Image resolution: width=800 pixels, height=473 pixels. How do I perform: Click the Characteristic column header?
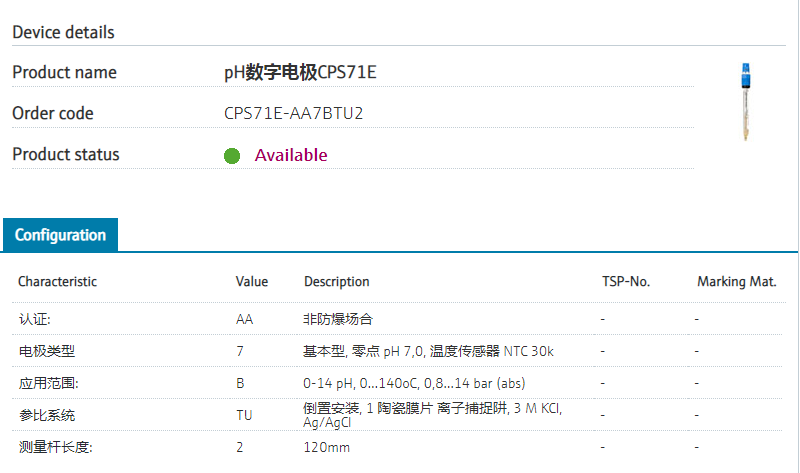pos(57,282)
